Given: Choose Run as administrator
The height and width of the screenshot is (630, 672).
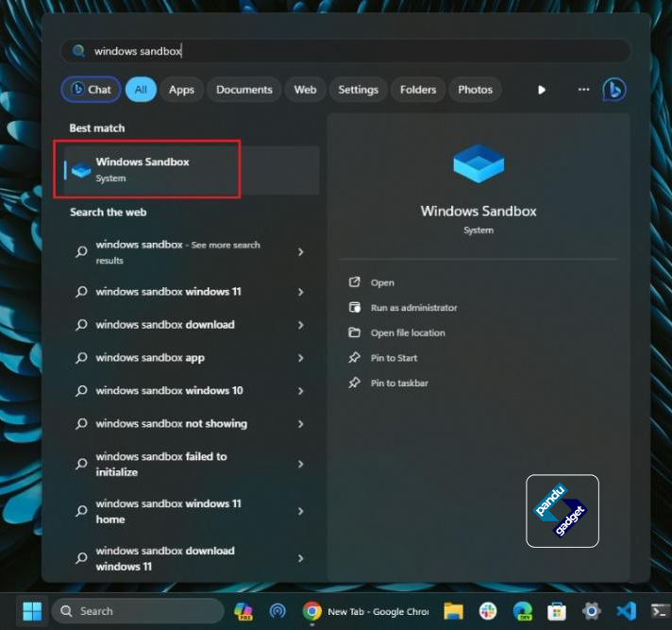Looking at the screenshot, I should 413,308.
